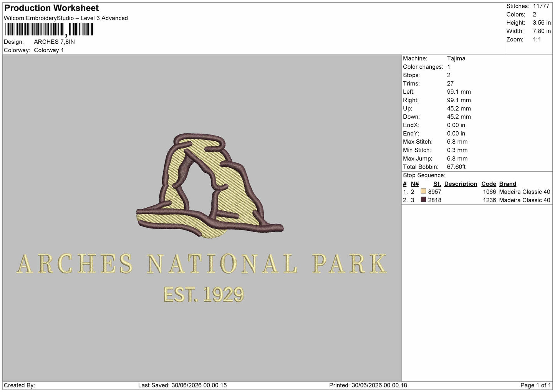555x392 pixels.
Task: Click the Total Bobbin value '67.60ft'
Action: (456, 167)
